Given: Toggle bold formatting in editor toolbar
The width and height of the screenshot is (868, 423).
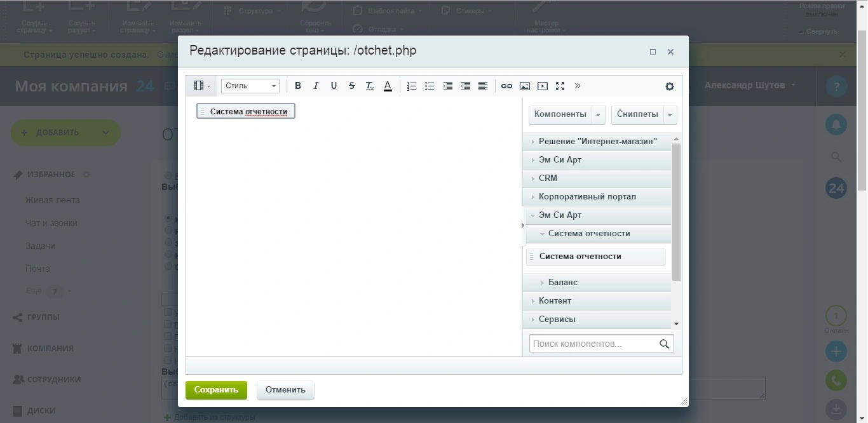Looking at the screenshot, I should click(x=298, y=86).
